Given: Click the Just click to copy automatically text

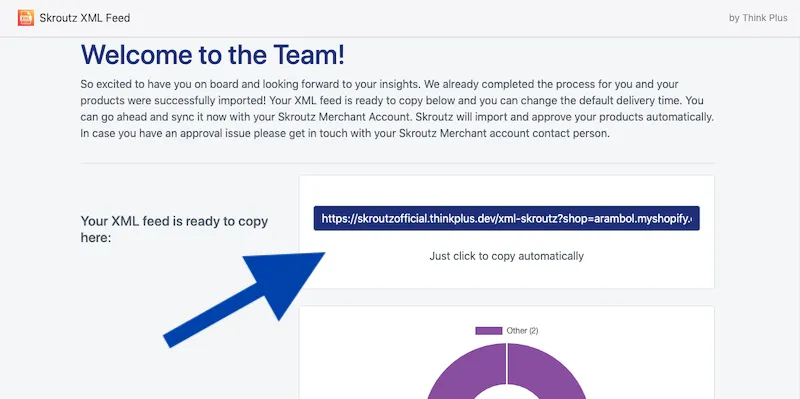Looking at the screenshot, I should click(507, 256).
